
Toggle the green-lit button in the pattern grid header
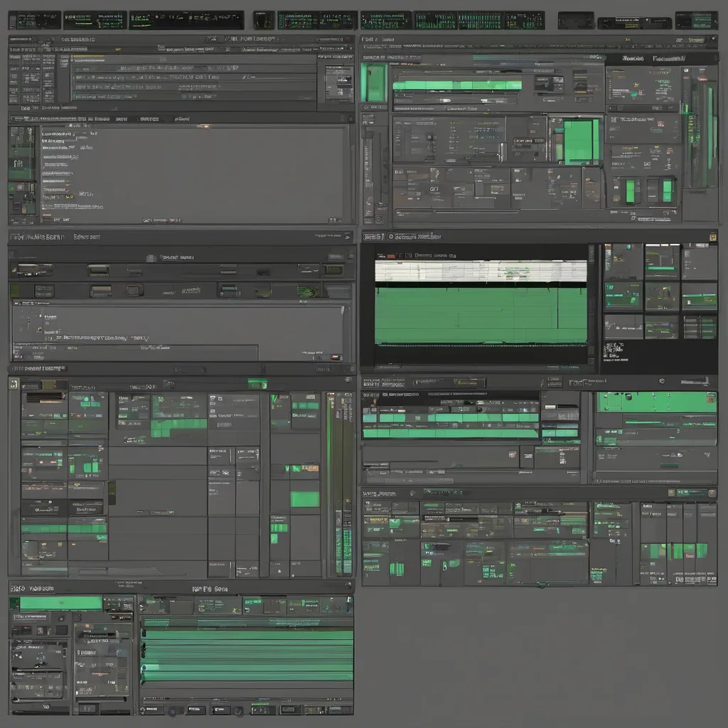click(257, 384)
